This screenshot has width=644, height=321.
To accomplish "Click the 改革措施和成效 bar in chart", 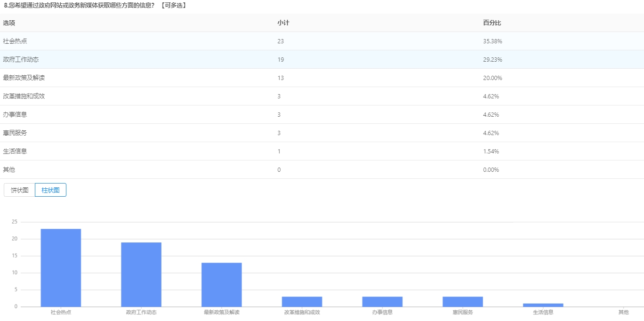I will (302, 301).
